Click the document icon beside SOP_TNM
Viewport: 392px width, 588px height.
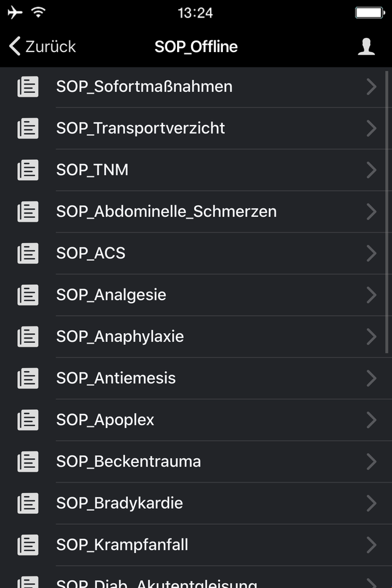28,170
